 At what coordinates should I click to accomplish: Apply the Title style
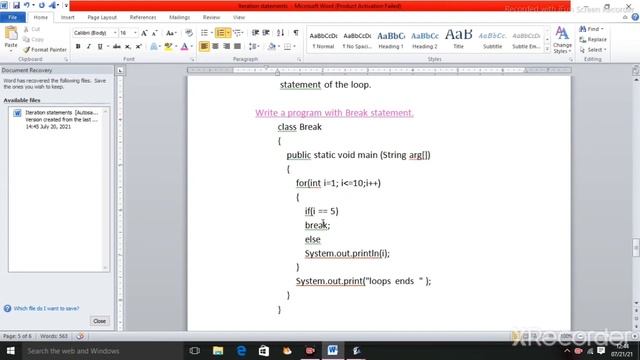459,40
